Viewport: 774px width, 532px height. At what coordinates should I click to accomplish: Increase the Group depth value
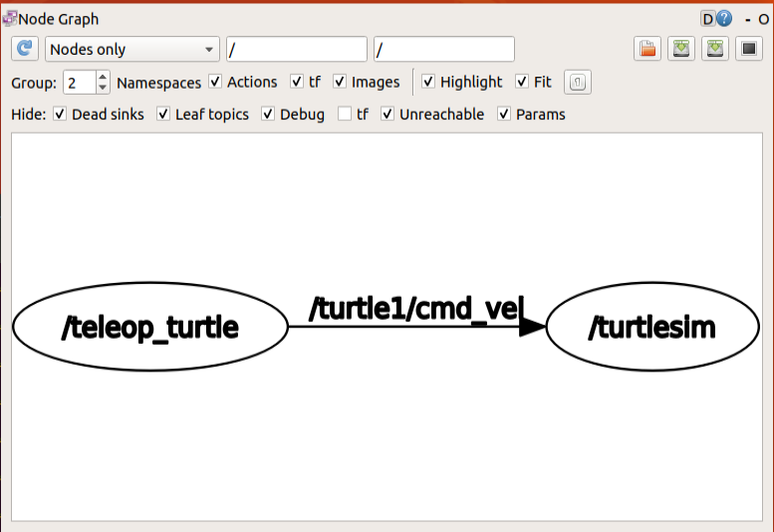pyautogui.click(x=103, y=77)
